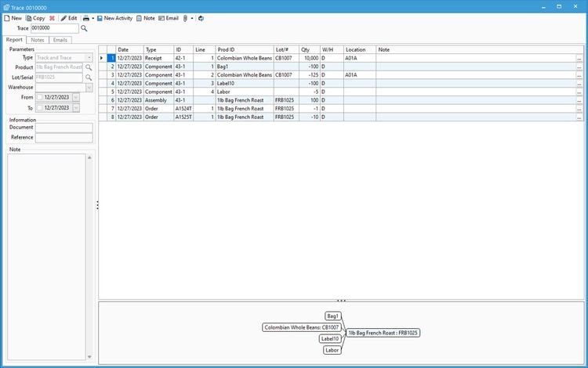Click the Bag1 node in diagram

pos(332,316)
